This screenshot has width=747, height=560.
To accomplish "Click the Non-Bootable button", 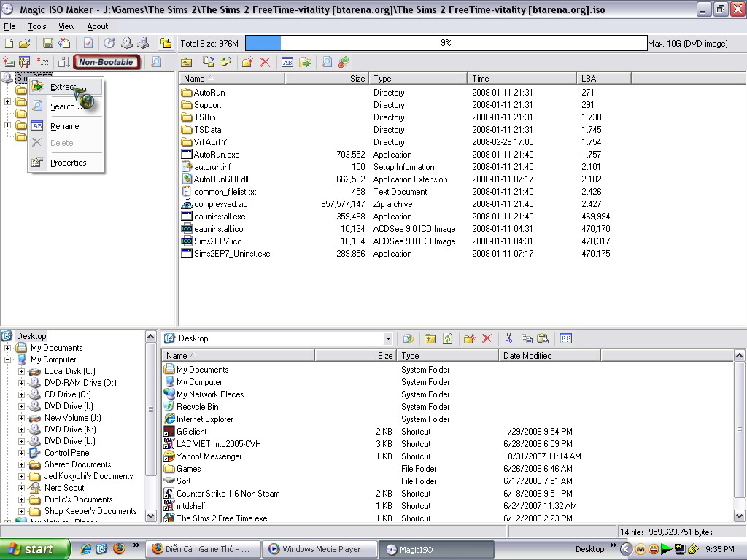I will pyautogui.click(x=107, y=62).
